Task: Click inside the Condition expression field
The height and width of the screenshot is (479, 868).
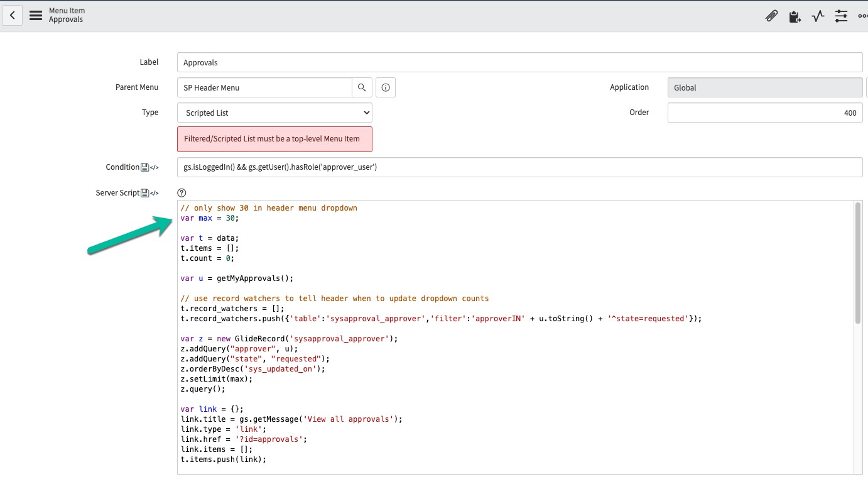Action: [x=440, y=167]
